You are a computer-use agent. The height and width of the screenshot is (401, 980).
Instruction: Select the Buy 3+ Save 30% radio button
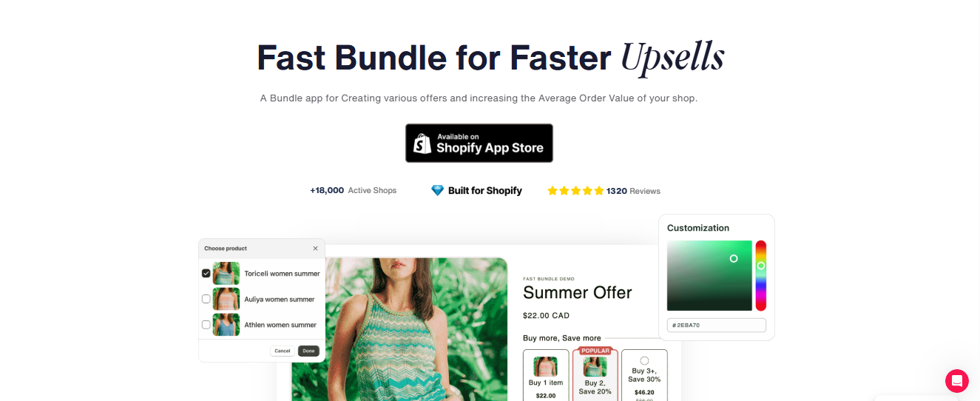(x=644, y=360)
